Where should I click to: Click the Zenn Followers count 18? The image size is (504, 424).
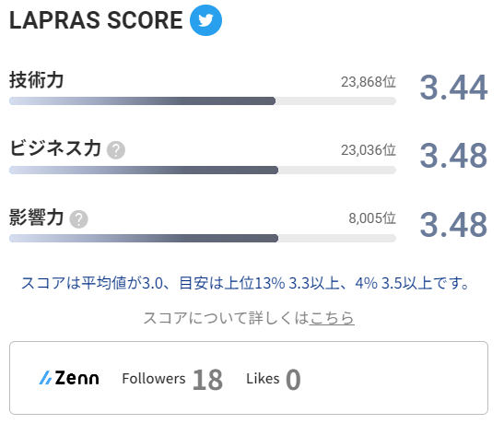click(x=207, y=380)
